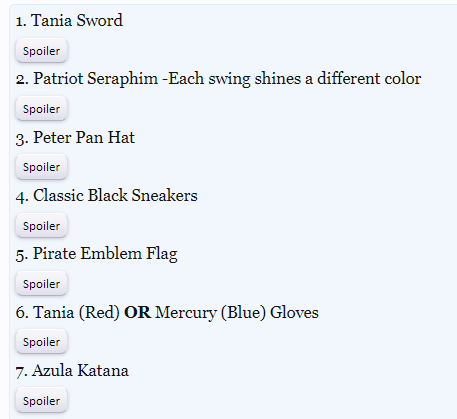This screenshot has height=419, width=457.
Task: Click the word 'Sneakers' in item 4
Action: (164, 195)
